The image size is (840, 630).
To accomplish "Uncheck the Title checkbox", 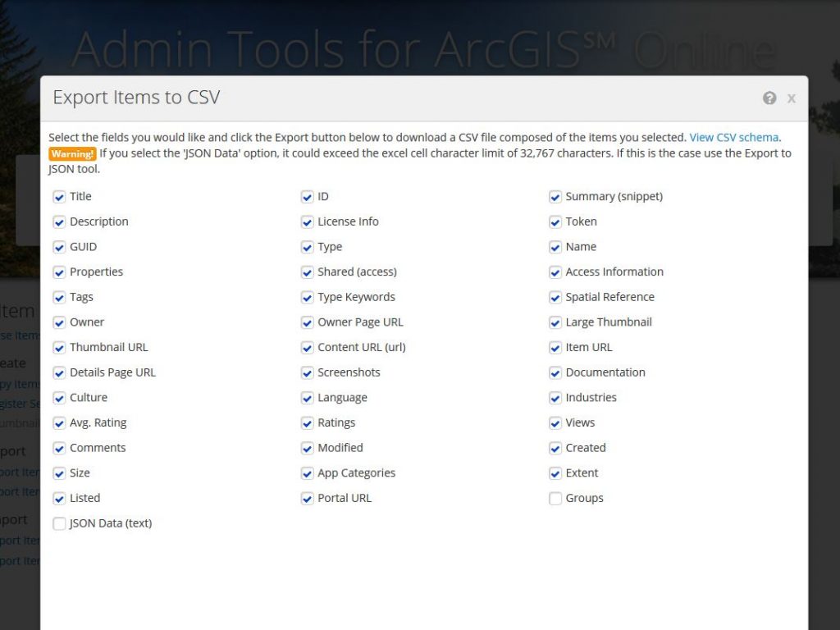I will pos(59,197).
